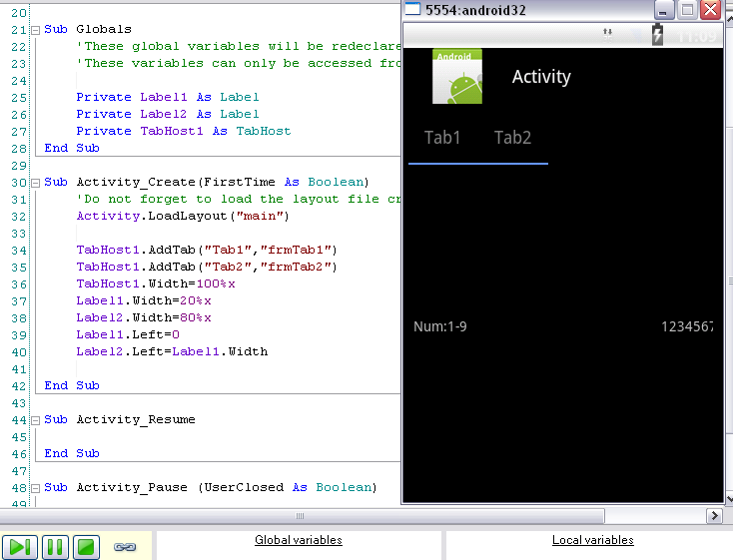733x560 pixels.
Task: Select Tab1 in the emulator
Action: click(x=442, y=138)
